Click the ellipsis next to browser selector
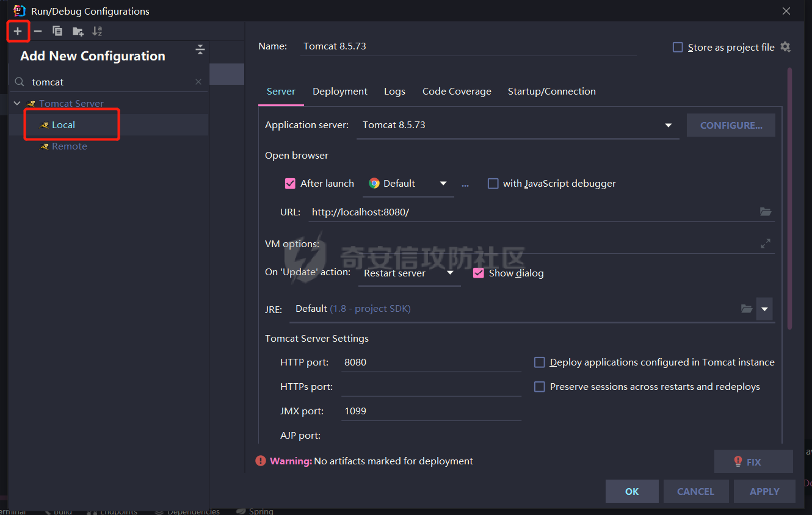The image size is (812, 515). pos(465,184)
